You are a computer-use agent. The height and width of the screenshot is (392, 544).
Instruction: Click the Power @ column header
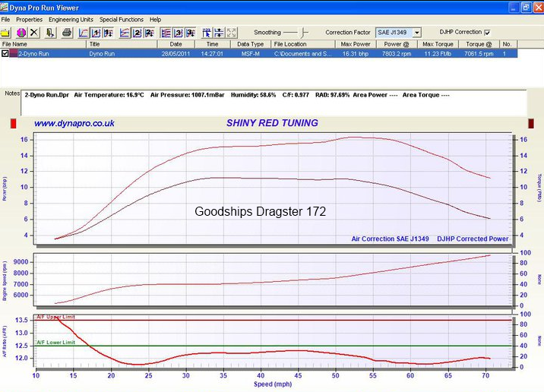coord(397,44)
